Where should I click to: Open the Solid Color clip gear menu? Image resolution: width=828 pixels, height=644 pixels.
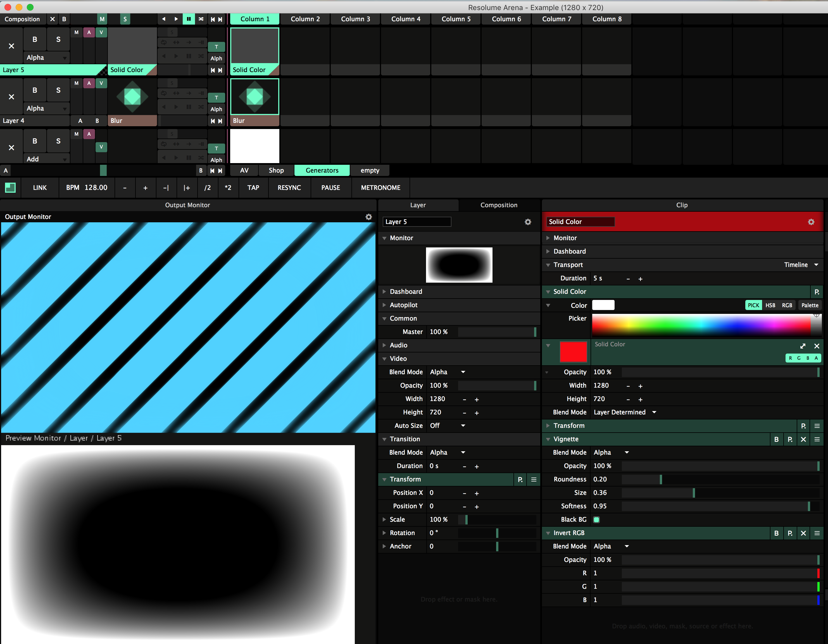[811, 222]
